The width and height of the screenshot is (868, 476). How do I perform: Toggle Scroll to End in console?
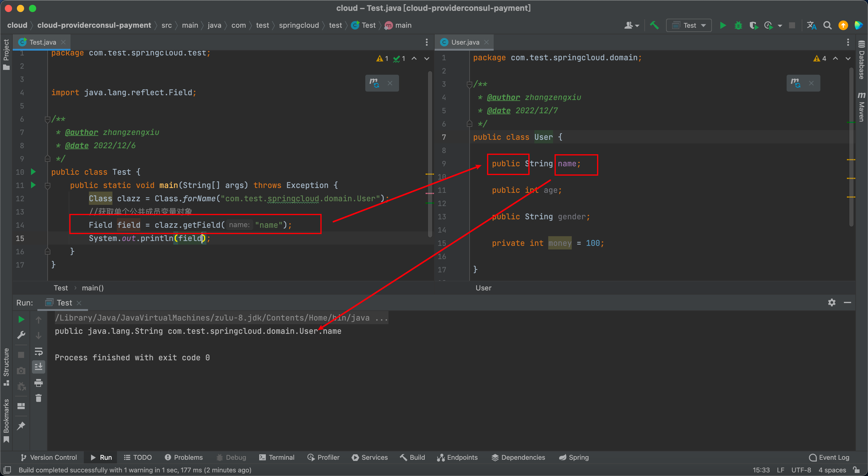(x=38, y=367)
